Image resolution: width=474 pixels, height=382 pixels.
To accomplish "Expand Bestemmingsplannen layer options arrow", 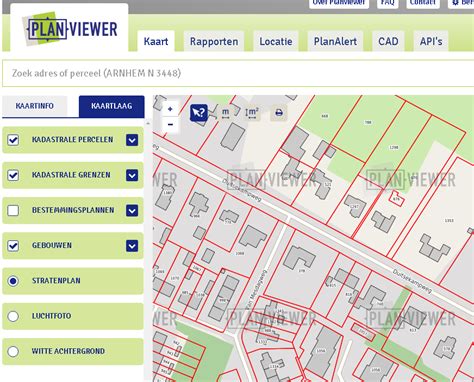I will pos(132,210).
